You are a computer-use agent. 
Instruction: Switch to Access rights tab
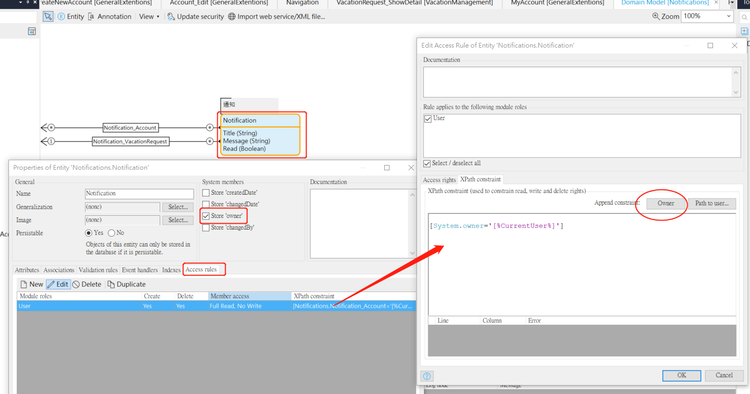(x=439, y=180)
